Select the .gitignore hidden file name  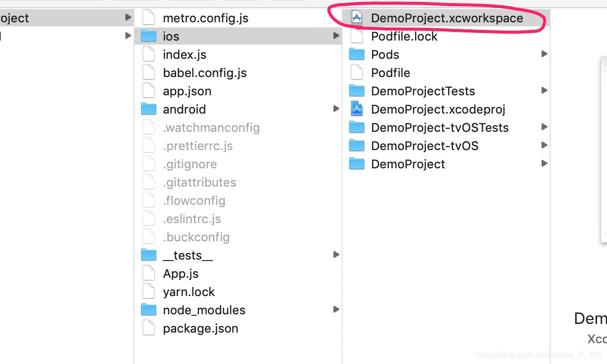[x=190, y=164]
